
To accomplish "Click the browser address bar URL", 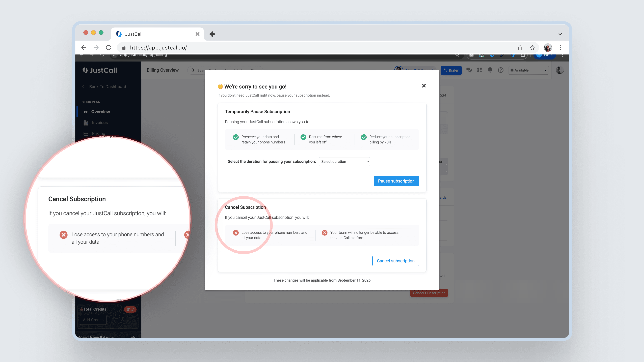I will click(158, 47).
